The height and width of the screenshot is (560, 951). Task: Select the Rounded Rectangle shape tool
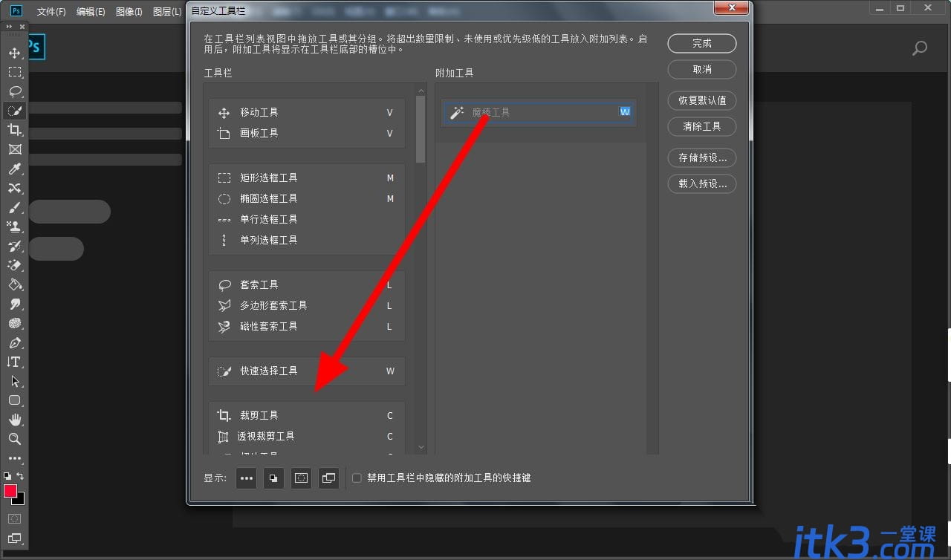[14, 400]
